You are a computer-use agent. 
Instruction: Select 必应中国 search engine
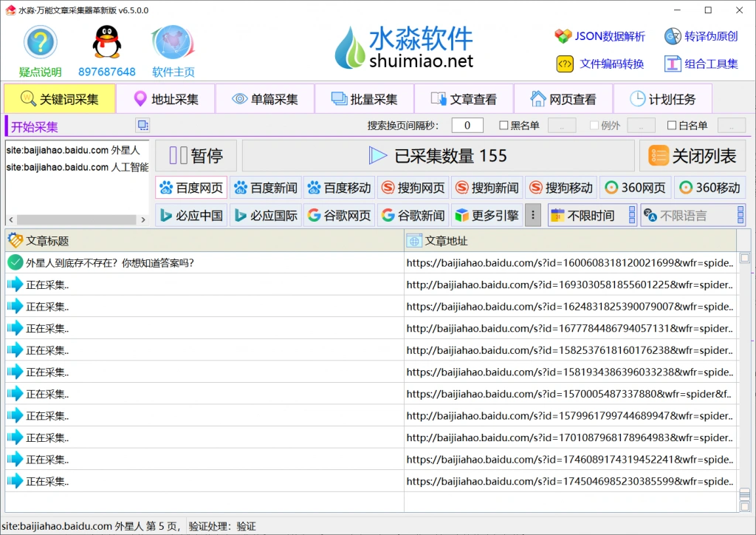(191, 215)
